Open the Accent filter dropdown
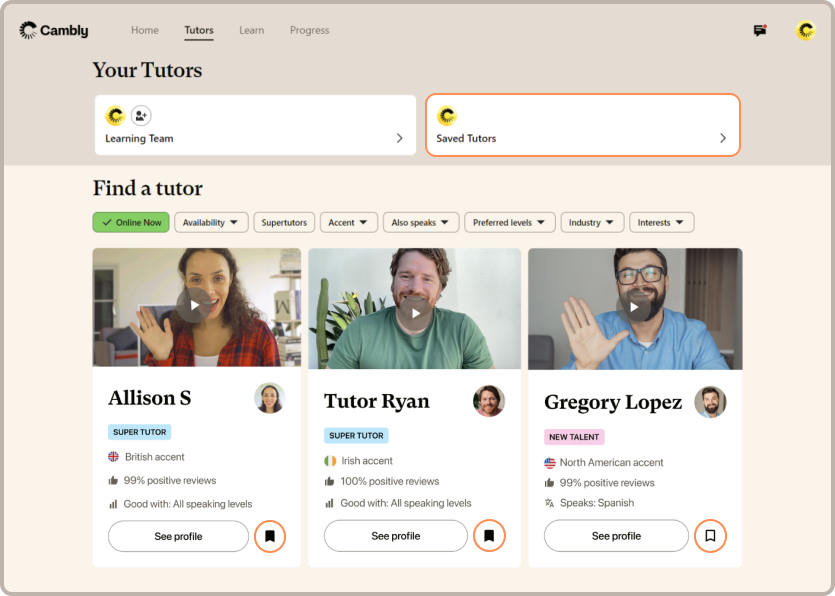The width and height of the screenshot is (835, 596). tap(349, 222)
